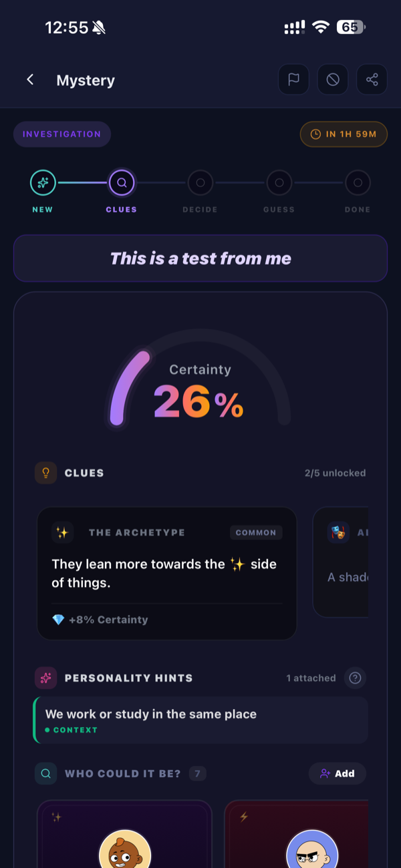Screen dimensions: 401x868
Task: Open personality hints help question mark
Action: click(356, 678)
